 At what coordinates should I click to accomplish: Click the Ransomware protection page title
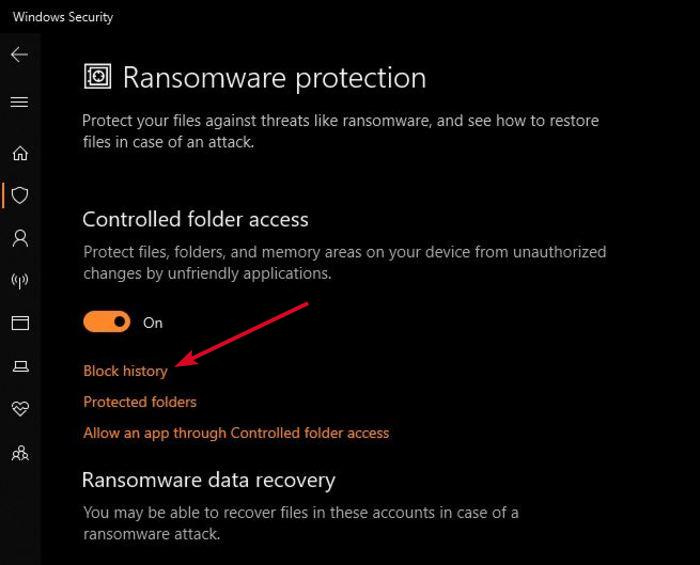coord(274,77)
